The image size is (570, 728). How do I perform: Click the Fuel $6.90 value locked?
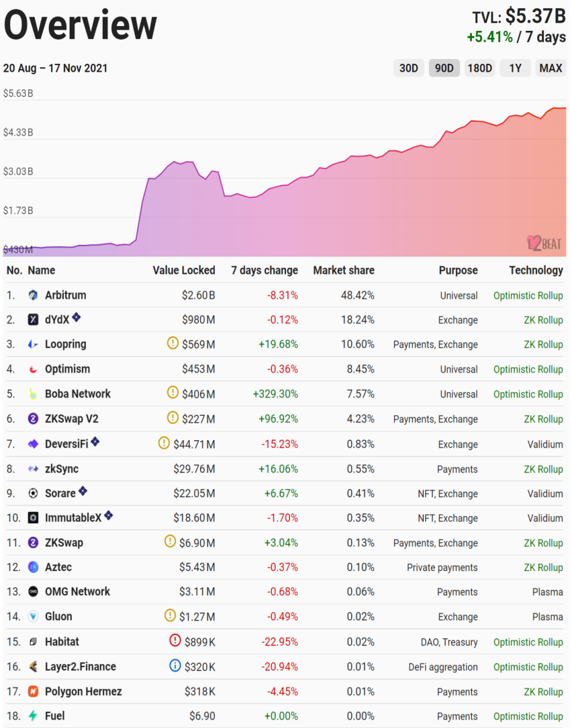202,716
